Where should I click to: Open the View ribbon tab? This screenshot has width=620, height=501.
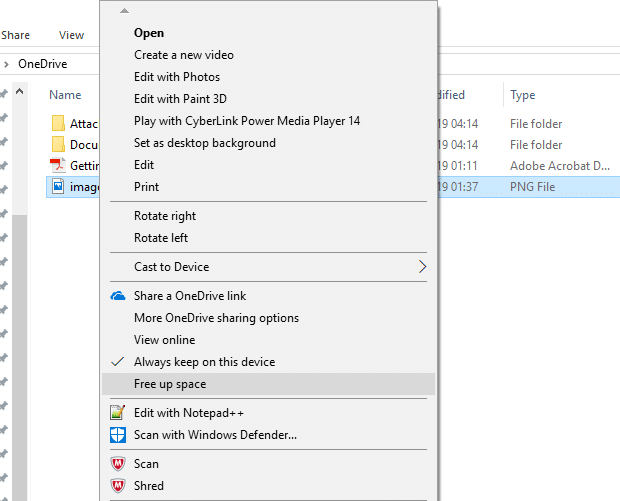71,35
